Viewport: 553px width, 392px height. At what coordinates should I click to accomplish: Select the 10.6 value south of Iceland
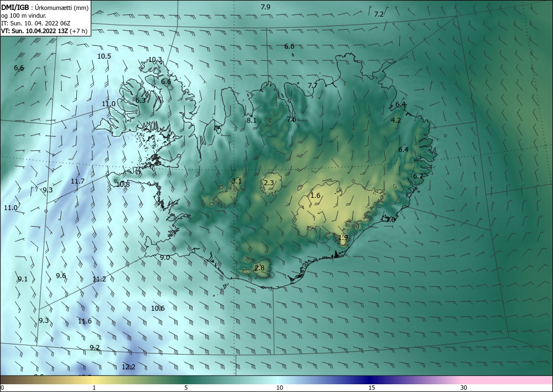pos(158,309)
